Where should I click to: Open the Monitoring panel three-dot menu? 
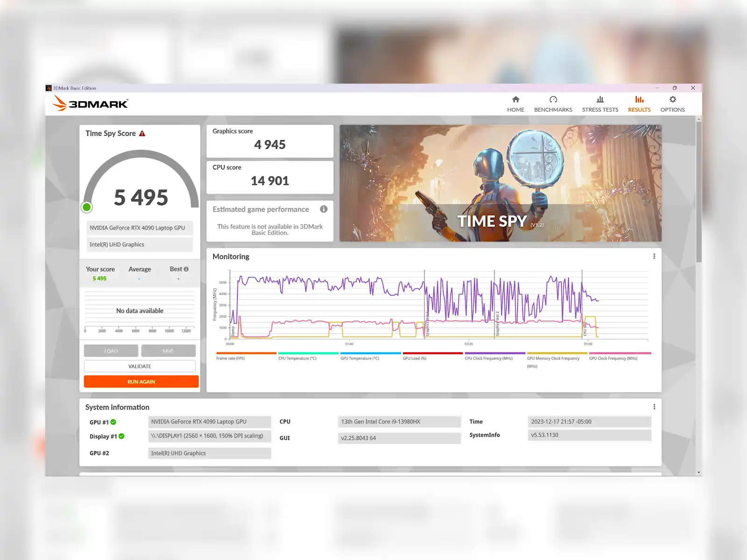654,256
